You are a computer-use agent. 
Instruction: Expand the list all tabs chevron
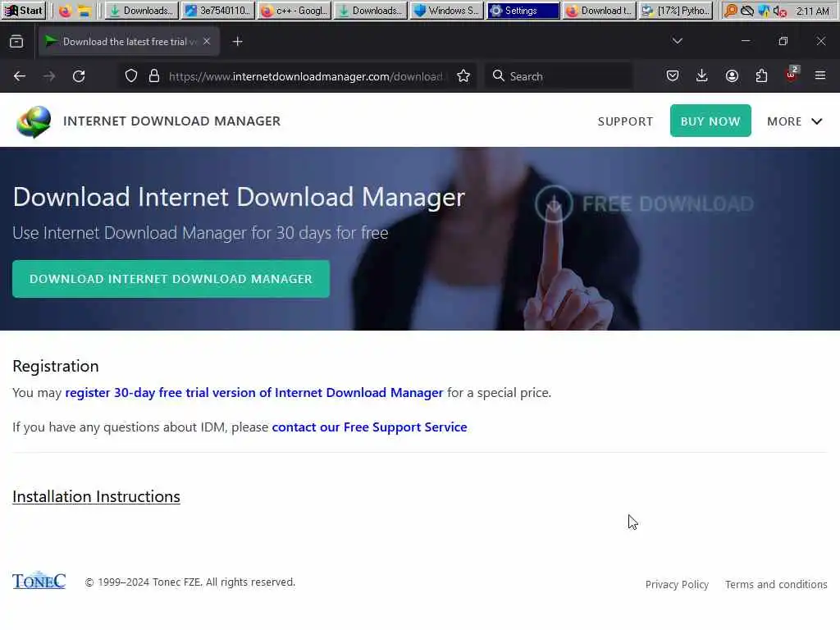[x=677, y=41]
